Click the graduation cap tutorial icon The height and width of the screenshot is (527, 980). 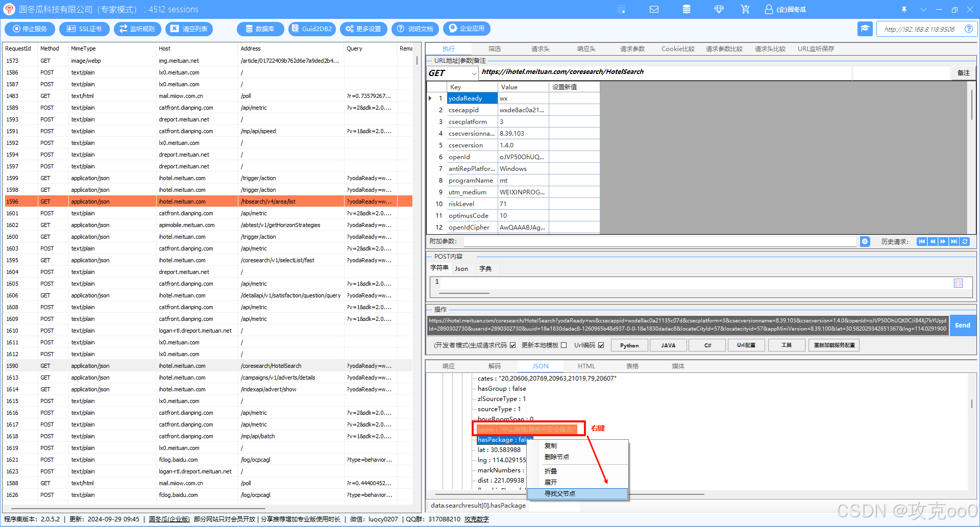pos(865,29)
